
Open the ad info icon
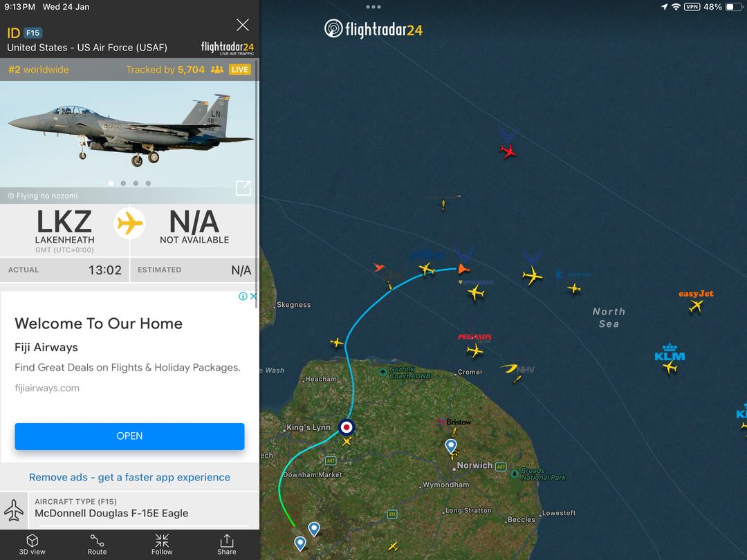coord(243,296)
